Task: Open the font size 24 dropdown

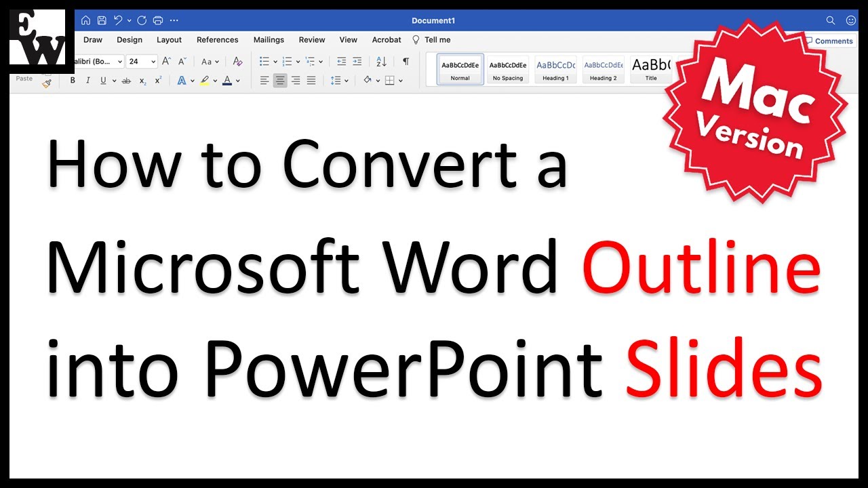Action: [142, 62]
